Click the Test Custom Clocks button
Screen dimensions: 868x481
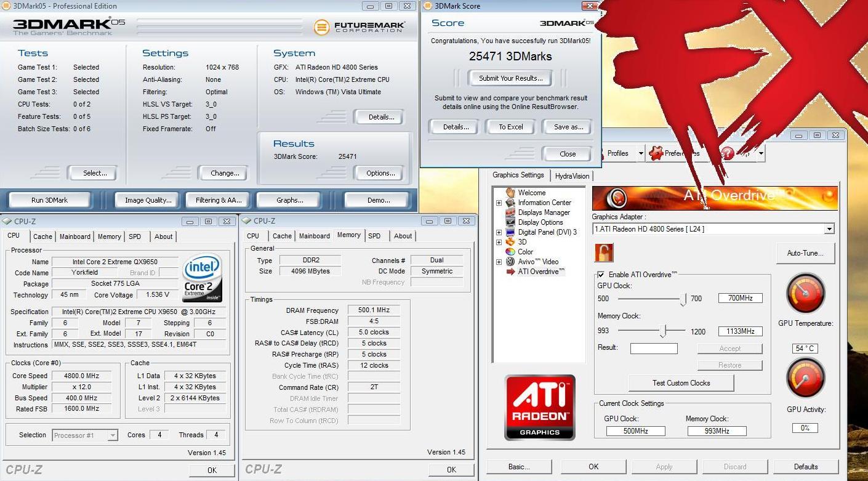click(681, 383)
